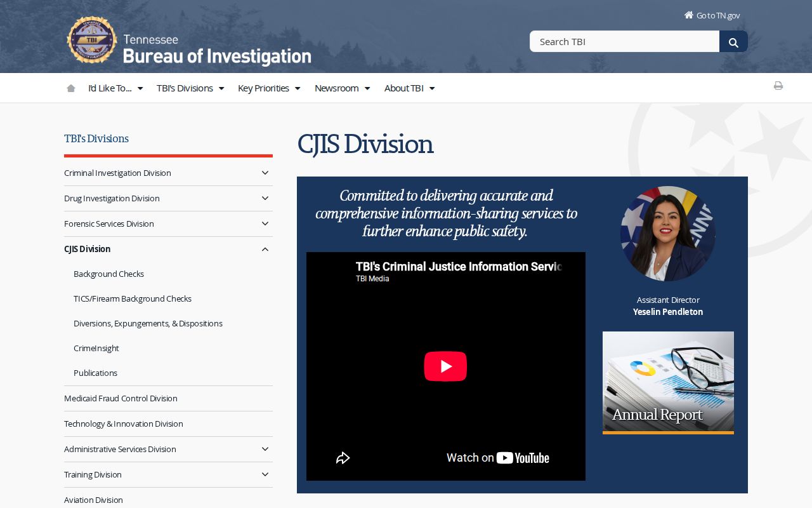Viewport: 812px width, 508px height.
Task: Open Technology & Innovation Division link
Action: point(124,424)
